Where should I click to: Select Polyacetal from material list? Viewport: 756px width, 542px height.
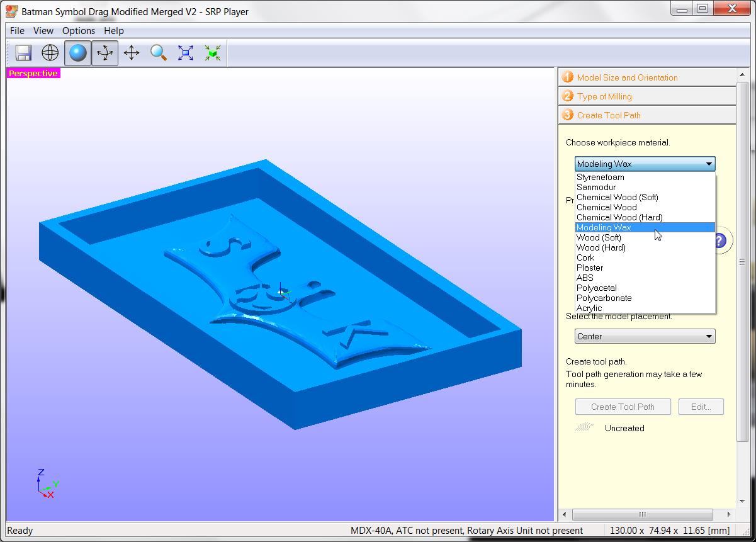(645, 288)
